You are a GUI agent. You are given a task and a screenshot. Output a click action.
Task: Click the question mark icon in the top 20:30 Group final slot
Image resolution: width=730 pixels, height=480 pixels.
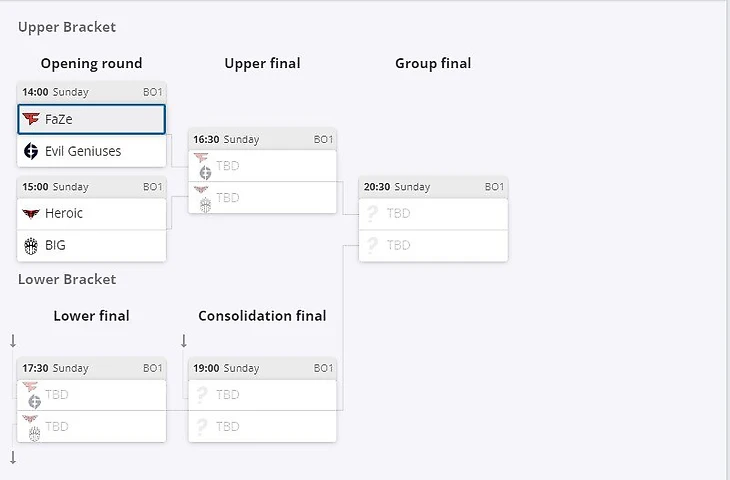[373, 213]
